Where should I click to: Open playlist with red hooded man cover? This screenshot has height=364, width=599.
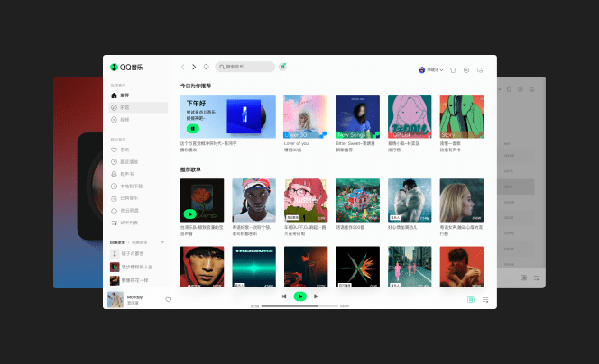(x=202, y=267)
